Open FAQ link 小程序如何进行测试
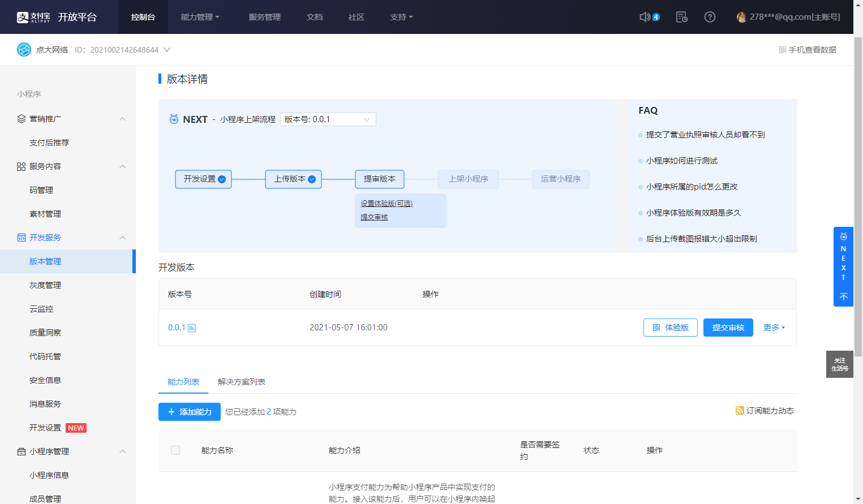Viewport: 863px width, 504px height. (x=681, y=161)
